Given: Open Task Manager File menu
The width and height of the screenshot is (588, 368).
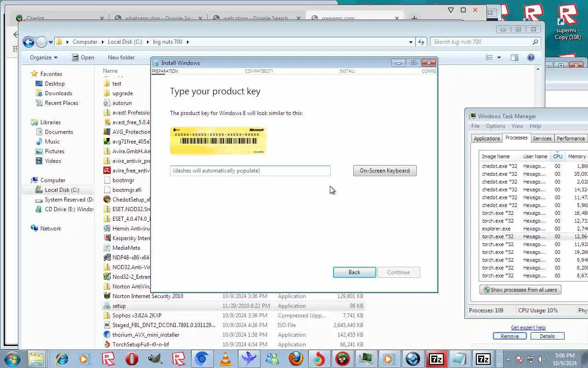Looking at the screenshot, I should click(475, 126).
